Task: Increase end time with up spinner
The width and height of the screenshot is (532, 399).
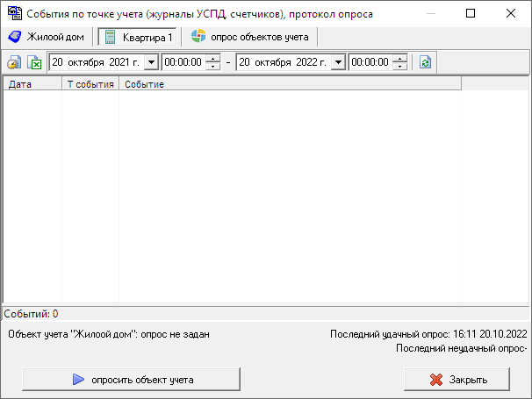Action: click(x=400, y=59)
